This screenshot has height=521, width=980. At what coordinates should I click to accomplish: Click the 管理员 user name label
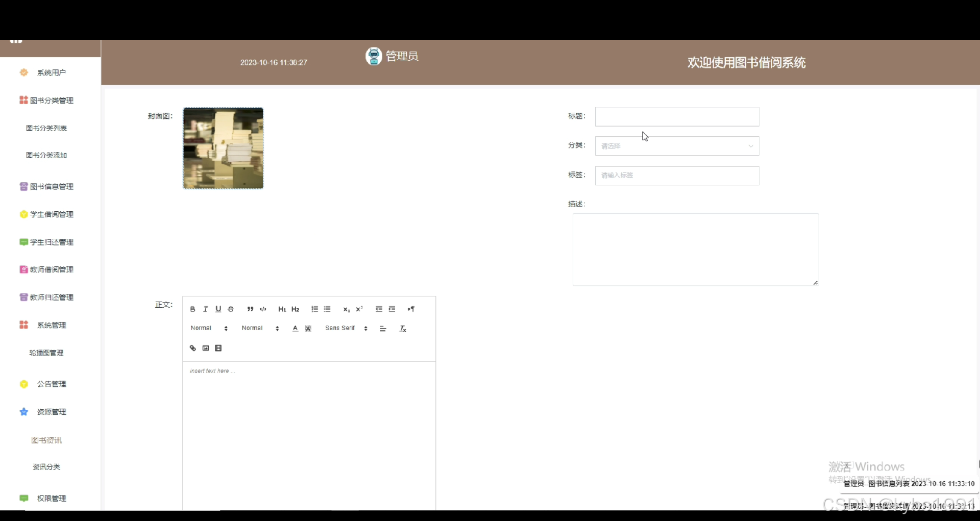tap(402, 56)
